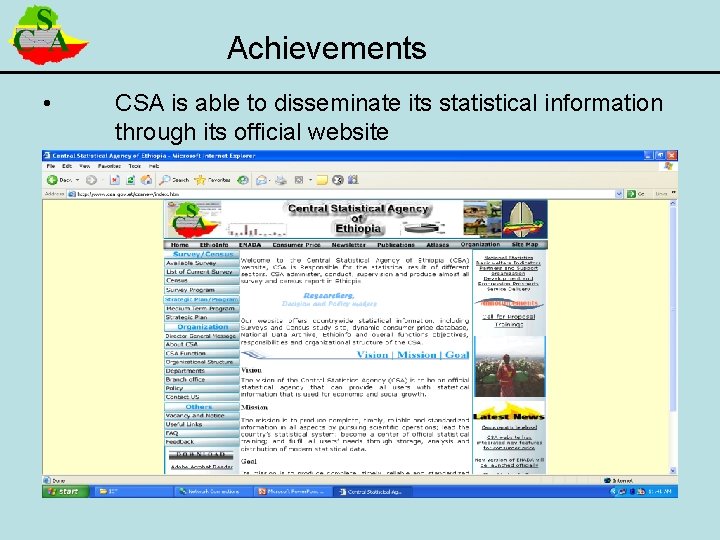This screenshot has height=540, width=720.
Task: Stop page loading with the red X icon
Action: pyautogui.click(x=115, y=180)
